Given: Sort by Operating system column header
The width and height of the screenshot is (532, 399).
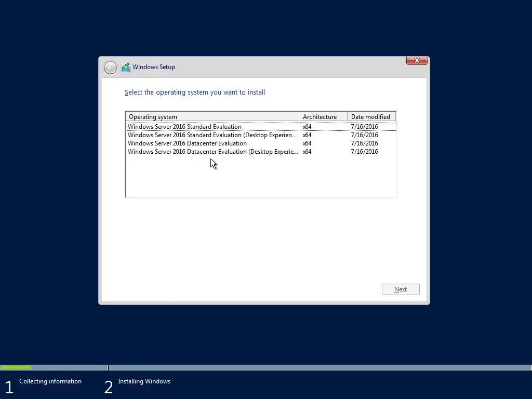Looking at the screenshot, I should 212,117.
